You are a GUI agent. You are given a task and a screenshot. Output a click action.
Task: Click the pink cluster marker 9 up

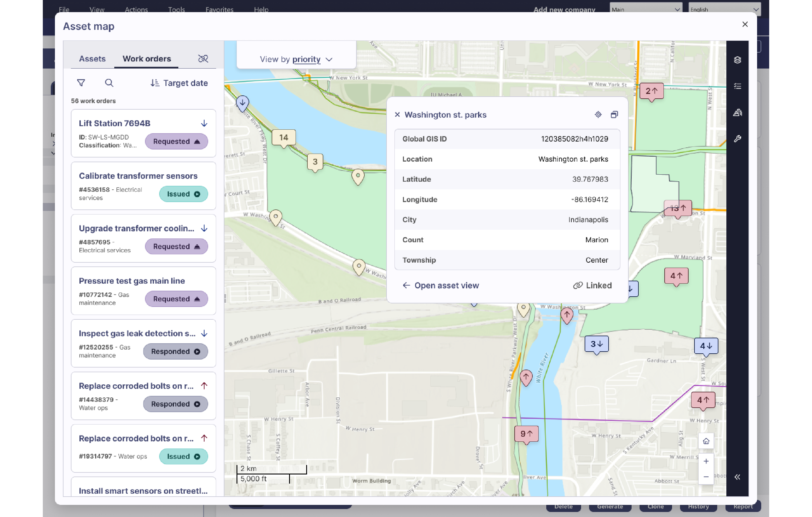(x=526, y=434)
